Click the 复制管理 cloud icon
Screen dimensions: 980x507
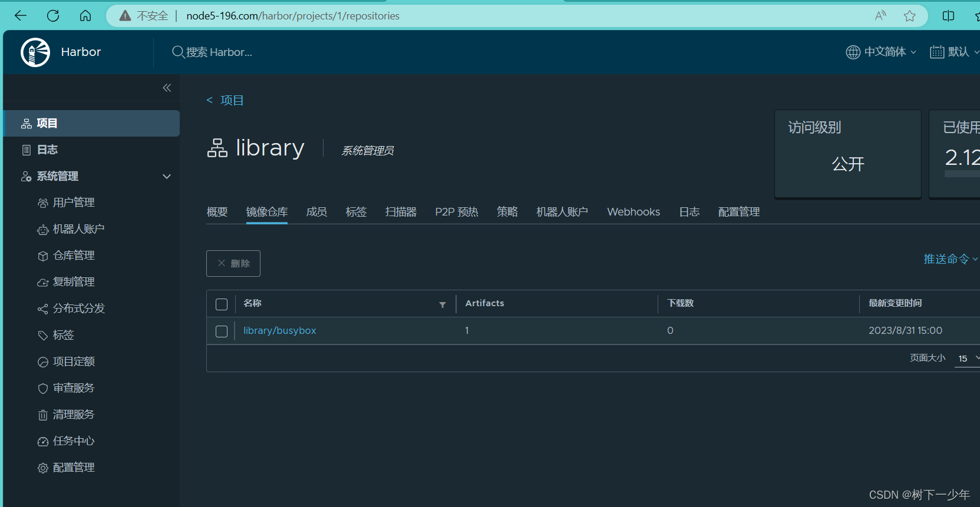click(x=43, y=283)
